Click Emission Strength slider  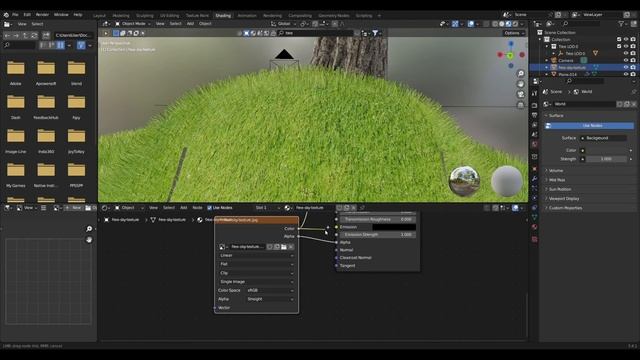tap(378, 235)
